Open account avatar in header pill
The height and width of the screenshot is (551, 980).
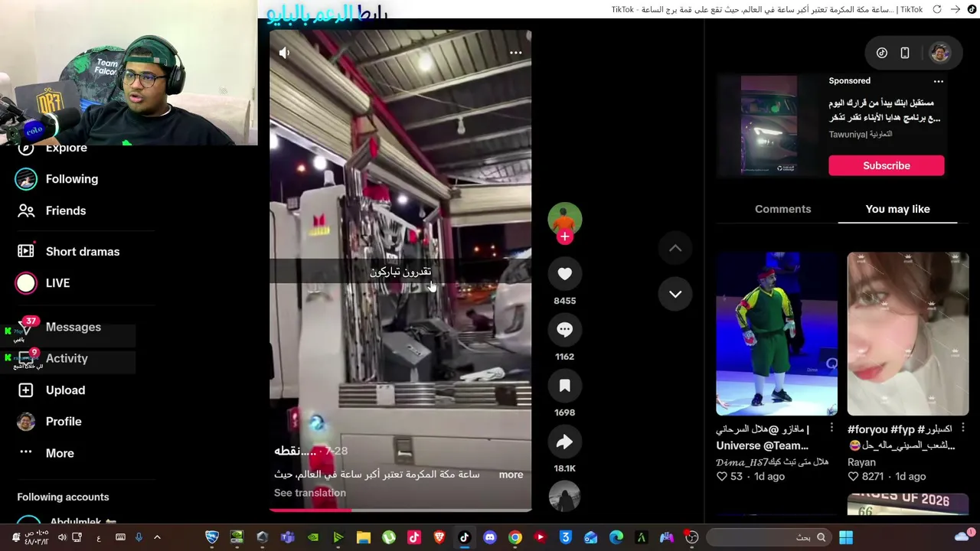pyautogui.click(x=939, y=53)
